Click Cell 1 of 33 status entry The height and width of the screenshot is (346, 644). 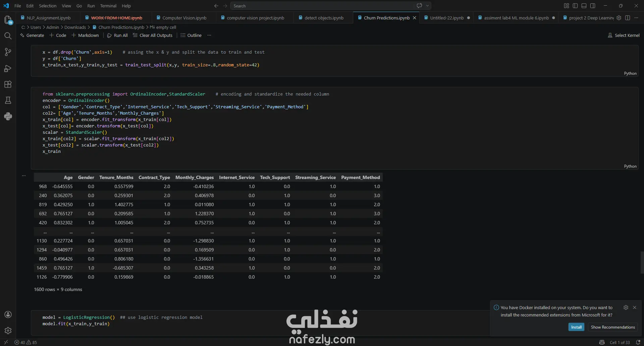[x=620, y=342]
